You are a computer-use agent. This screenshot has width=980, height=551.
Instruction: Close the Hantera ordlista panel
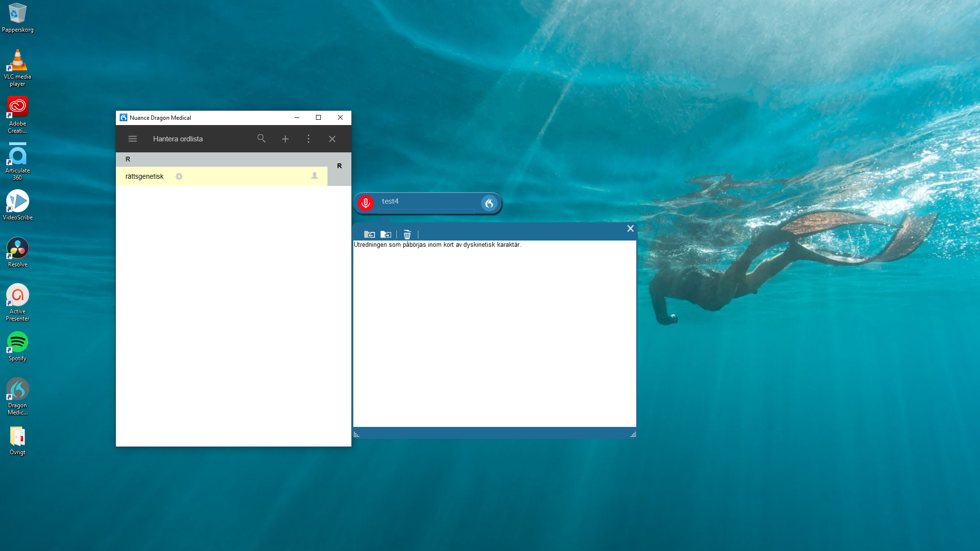(332, 139)
